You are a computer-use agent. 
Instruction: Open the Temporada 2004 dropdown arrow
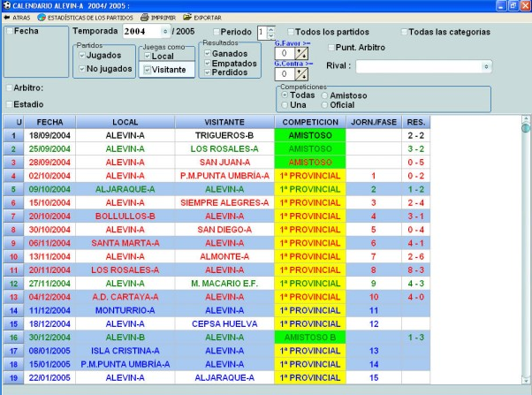click(165, 32)
